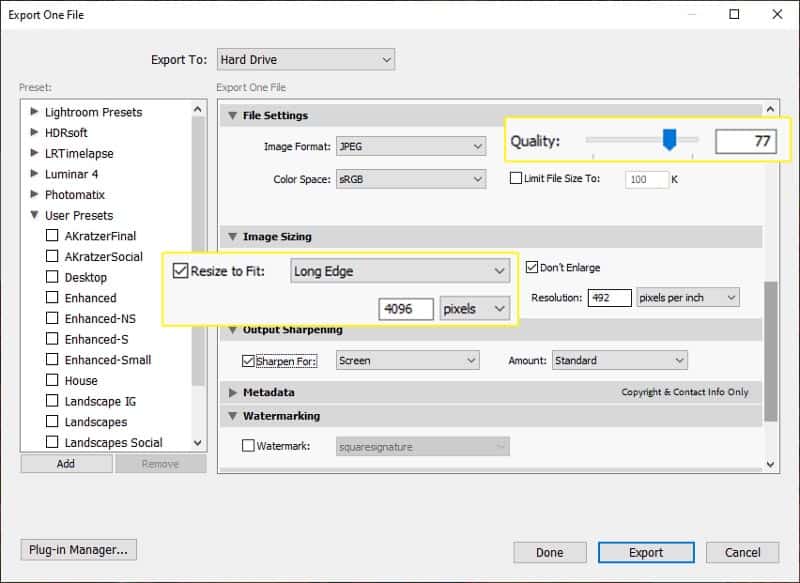The height and width of the screenshot is (583, 800).
Task: Check the Landscape IG preset box
Action: (52, 400)
